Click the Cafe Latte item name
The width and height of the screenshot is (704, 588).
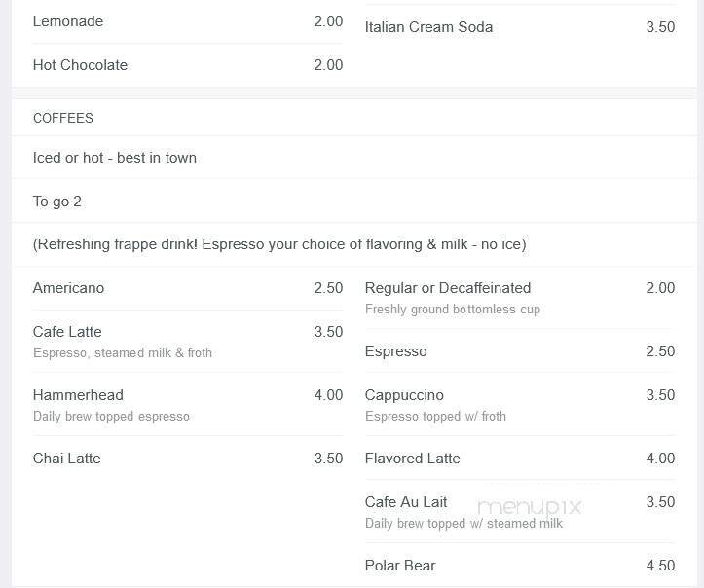[x=67, y=332]
